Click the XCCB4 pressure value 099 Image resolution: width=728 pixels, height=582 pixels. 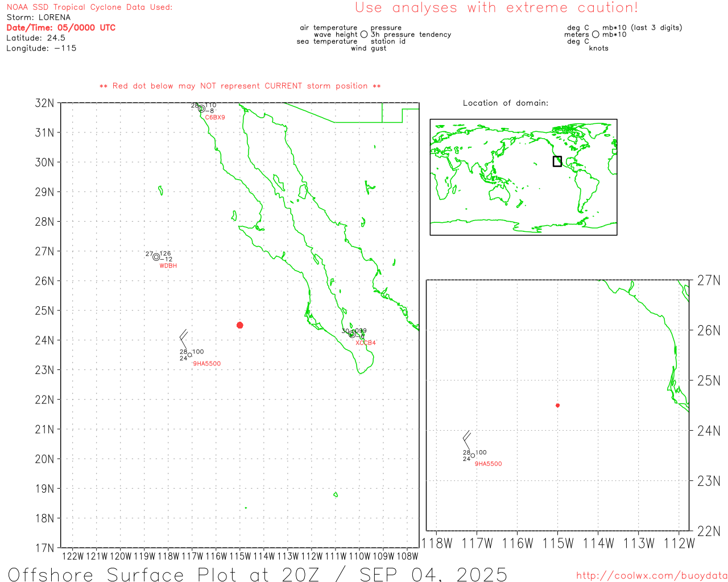point(361,330)
